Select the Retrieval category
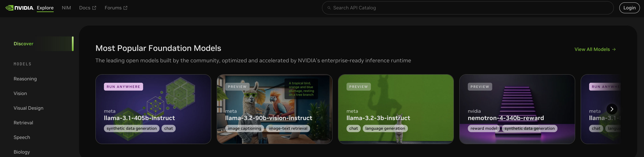Image resolution: width=644 pixels, height=157 pixels. tap(23, 123)
